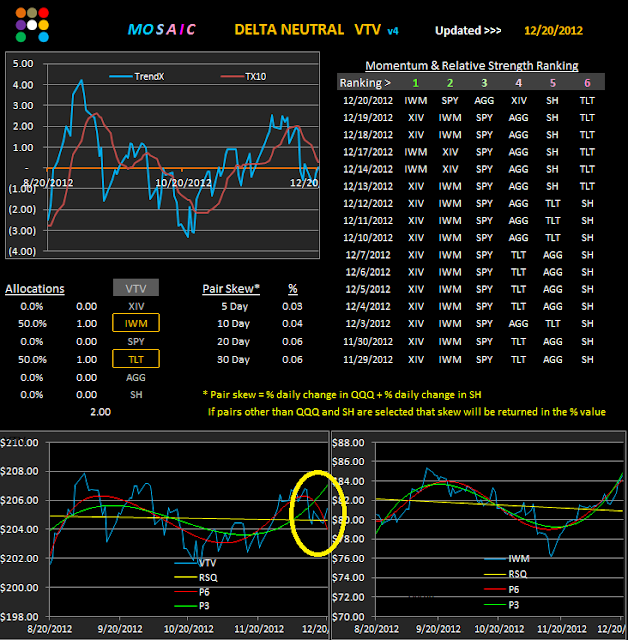
Task: Select the highlighted TLT allocation box
Action: pos(136,359)
